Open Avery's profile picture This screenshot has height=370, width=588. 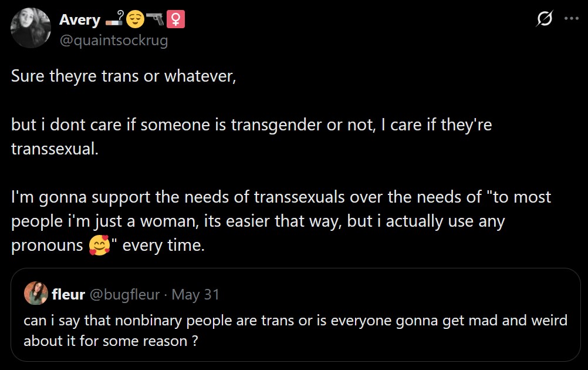tap(31, 28)
